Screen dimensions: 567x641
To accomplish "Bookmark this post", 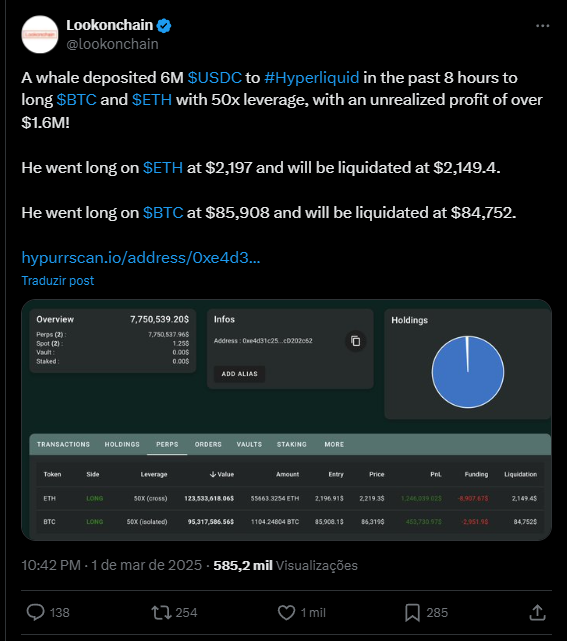I will [412, 612].
